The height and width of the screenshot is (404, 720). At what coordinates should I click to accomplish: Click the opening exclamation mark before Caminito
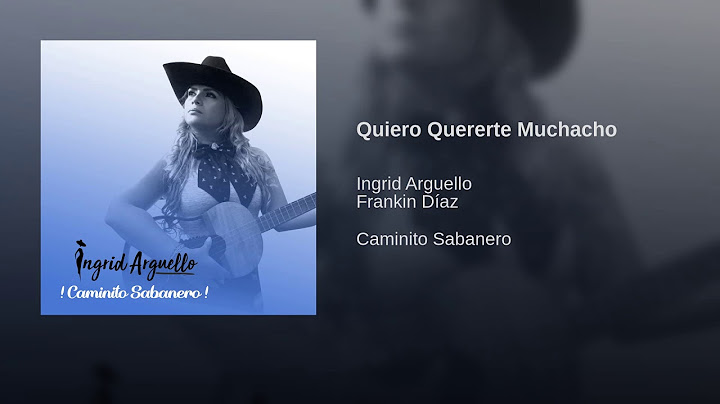[x=62, y=292]
